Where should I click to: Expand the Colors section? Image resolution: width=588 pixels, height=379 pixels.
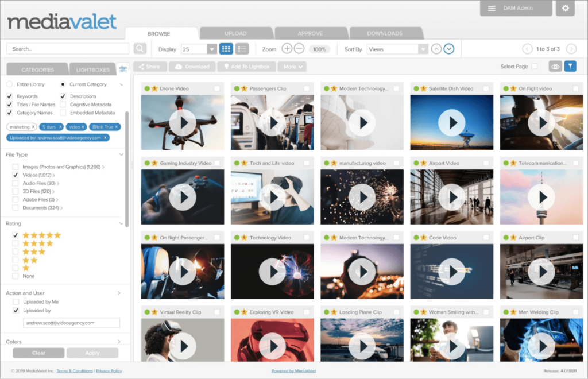(x=119, y=342)
